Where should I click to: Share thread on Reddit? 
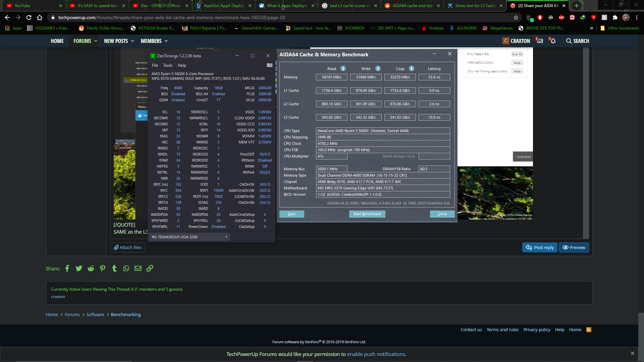pos(91,268)
